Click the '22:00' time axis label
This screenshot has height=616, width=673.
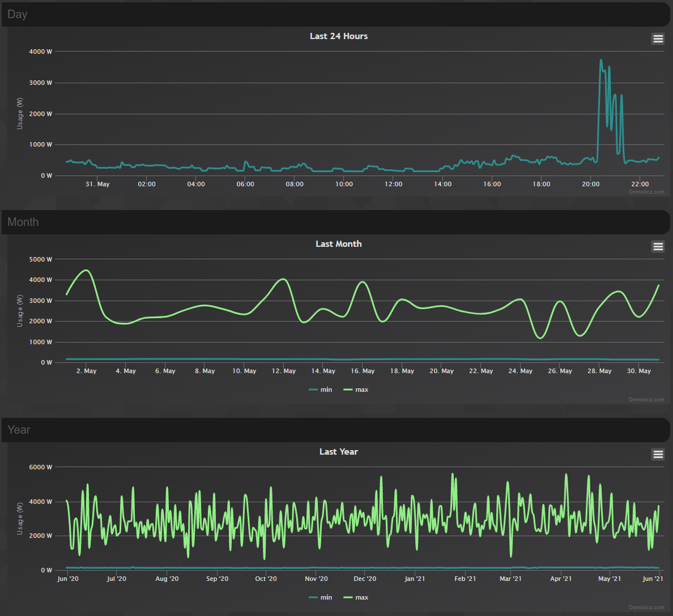click(640, 184)
